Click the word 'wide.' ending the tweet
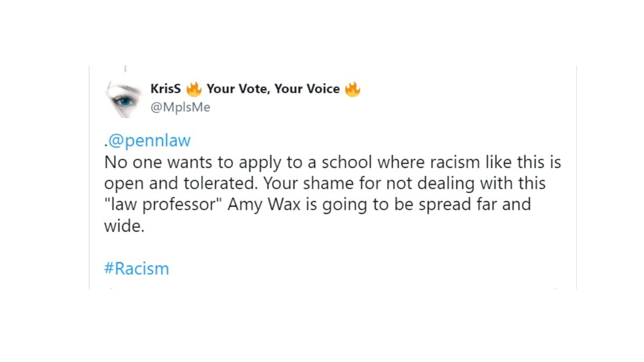644x362 pixels. point(124,226)
